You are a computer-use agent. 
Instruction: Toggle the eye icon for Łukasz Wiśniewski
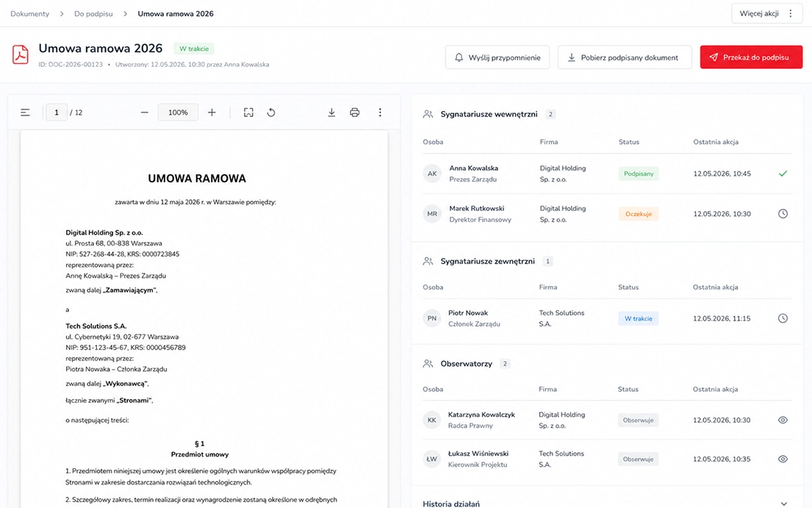(x=783, y=459)
